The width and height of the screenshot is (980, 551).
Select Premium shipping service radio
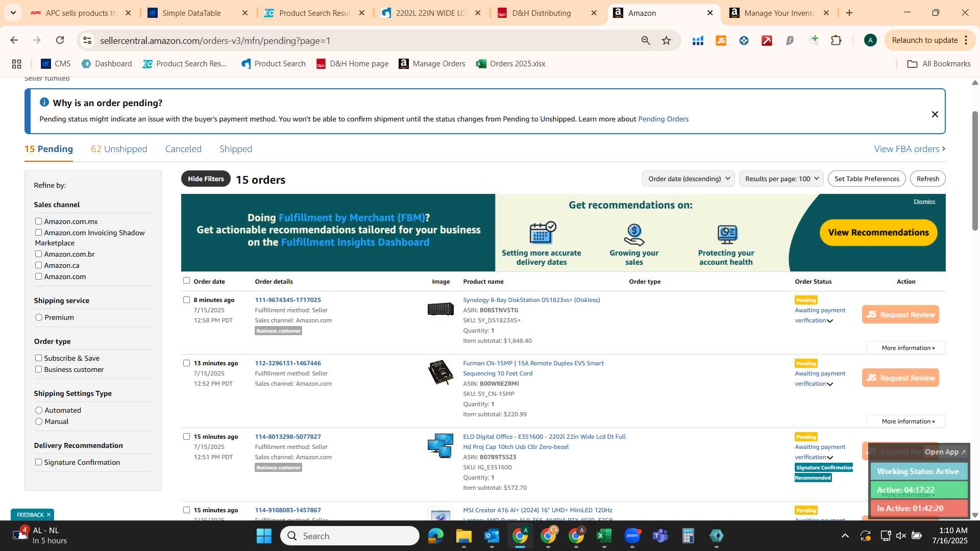[39, 317]
